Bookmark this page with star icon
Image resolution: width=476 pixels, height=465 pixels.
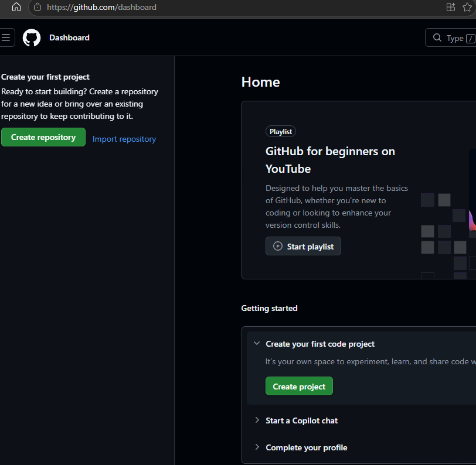467,7
